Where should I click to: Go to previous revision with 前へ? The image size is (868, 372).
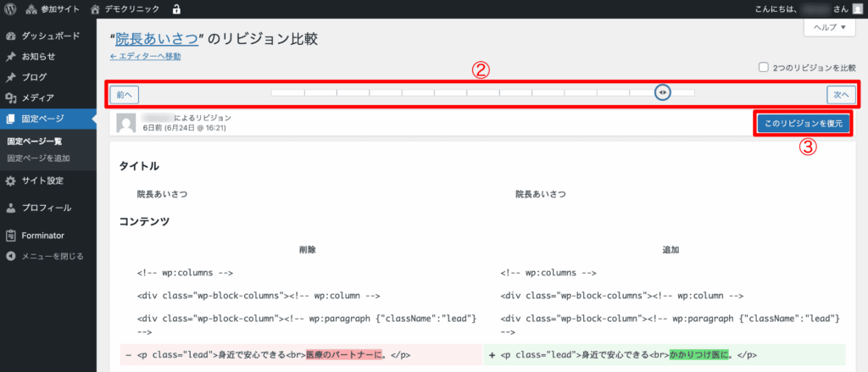125,95
